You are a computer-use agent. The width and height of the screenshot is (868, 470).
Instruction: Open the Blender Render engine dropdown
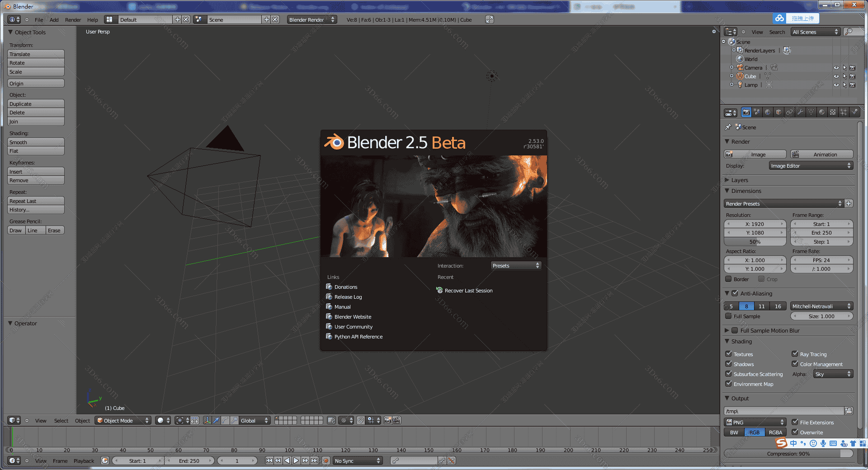(x=312, y=19)
